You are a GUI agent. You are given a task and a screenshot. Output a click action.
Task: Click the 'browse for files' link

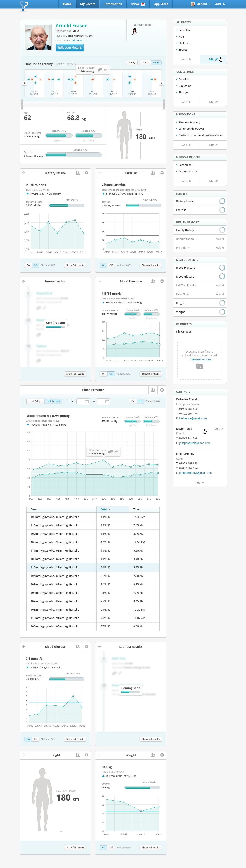[x=201, y=359]
